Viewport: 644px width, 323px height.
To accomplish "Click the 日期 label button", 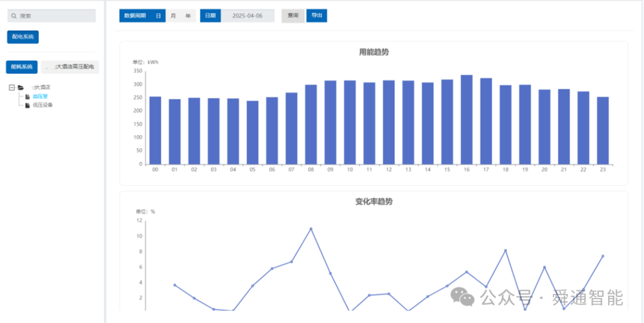I will (x=210, y=15).
